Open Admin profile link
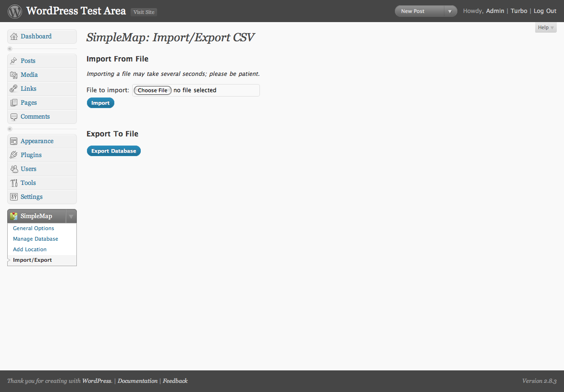 pyautogui.click(x=495, y=11)
